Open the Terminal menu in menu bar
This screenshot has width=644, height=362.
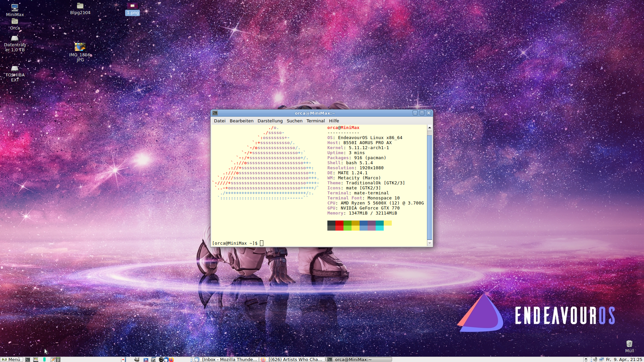[x=316, y=121]
